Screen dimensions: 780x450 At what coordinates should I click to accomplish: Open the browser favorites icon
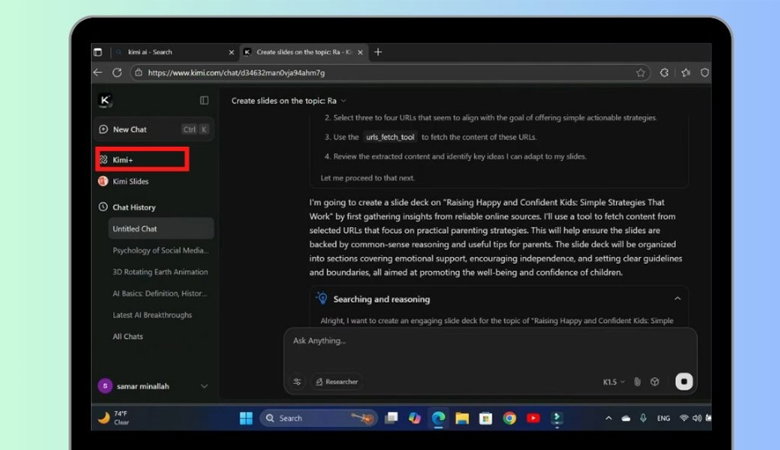[686, 73]
